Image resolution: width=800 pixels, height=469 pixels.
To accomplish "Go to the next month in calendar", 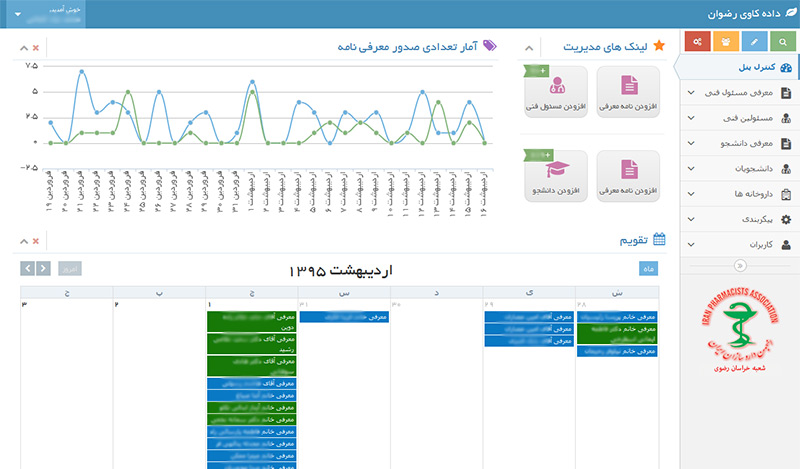I will (x=28, y=268).
